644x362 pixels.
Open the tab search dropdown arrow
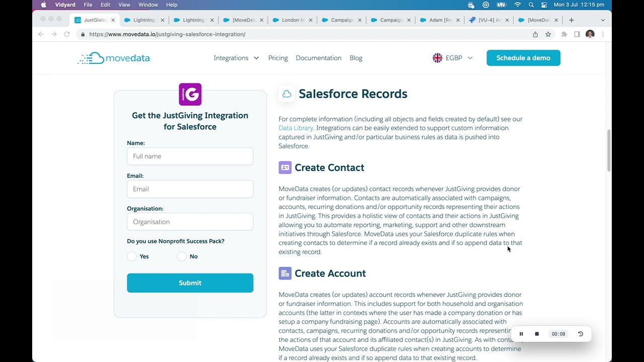(603, 20)
